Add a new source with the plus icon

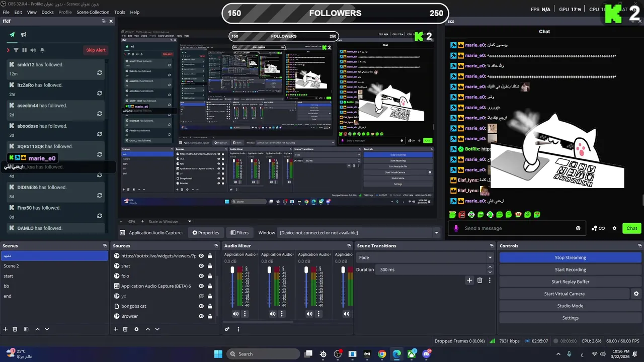(116, 329)
